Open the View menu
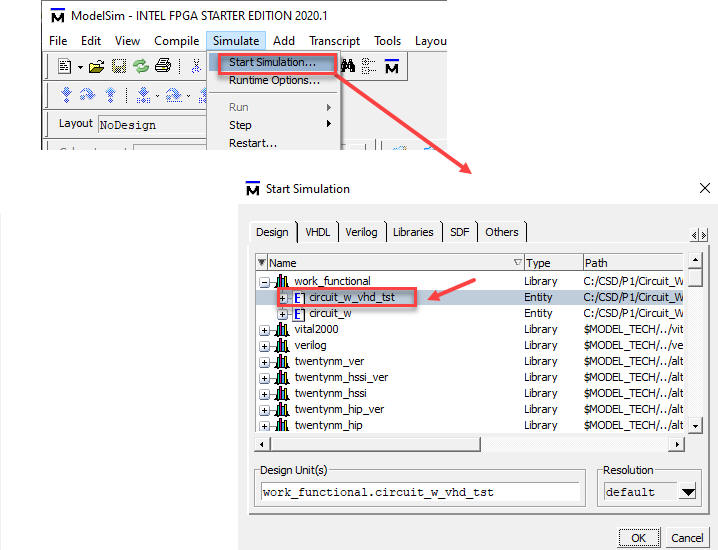718x550 pixels. pos(127,41)
